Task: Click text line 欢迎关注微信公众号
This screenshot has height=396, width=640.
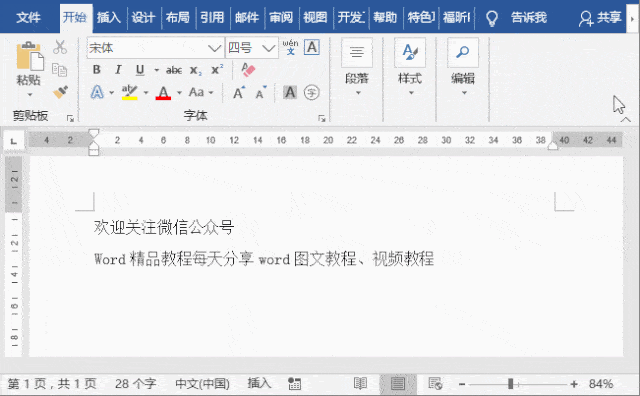Action: [164, 227]
